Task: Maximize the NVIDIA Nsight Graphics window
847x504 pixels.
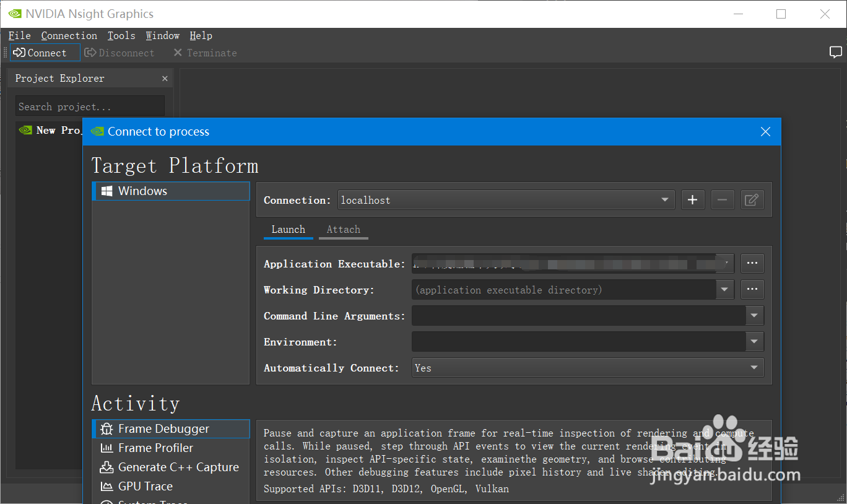Action: tap(781, 14)
